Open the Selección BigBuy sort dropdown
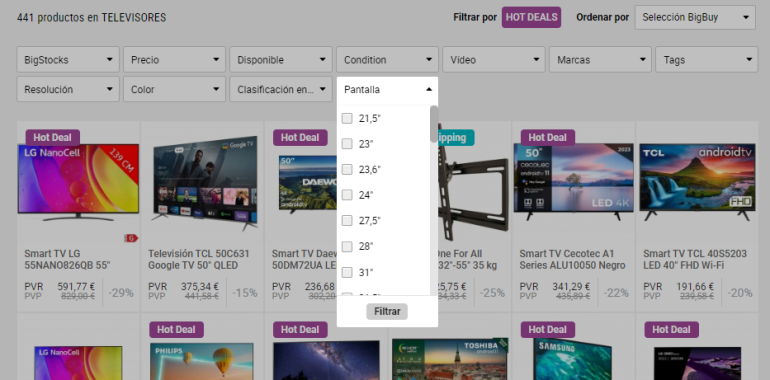 coord(695,18)
